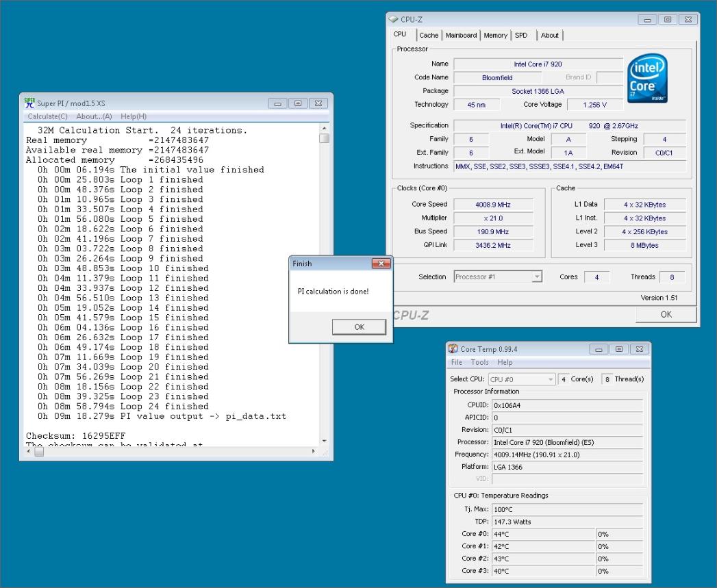Viewport: 717px width, 588px height.
Task: Click the horizontal scrollbar thumb in Super PI
Action: tap(39, 451)
